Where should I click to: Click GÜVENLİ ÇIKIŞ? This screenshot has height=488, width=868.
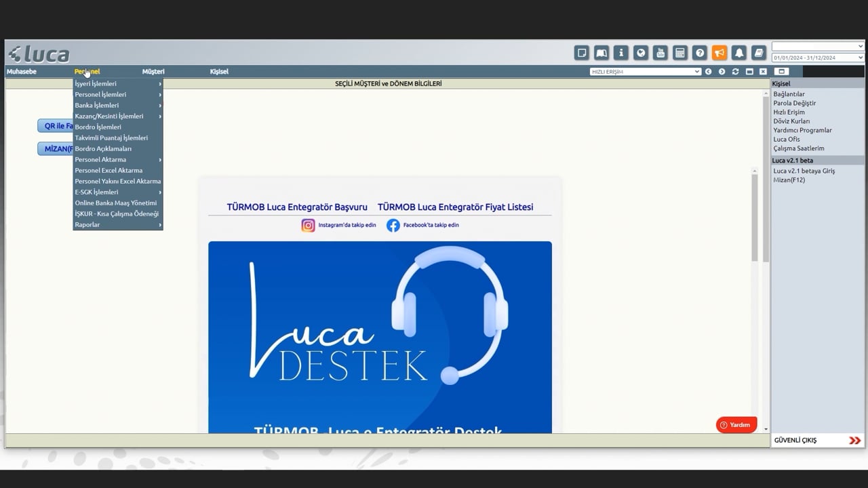click(795, 441)
